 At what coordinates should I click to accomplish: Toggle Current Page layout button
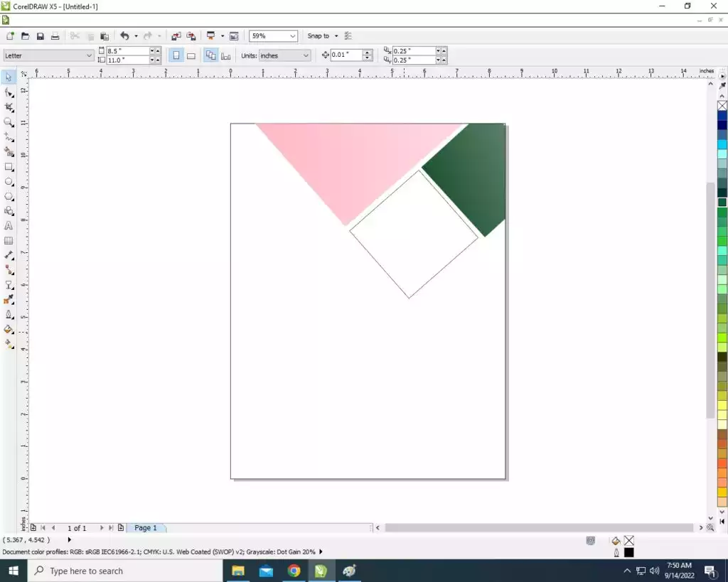point(225,55)
